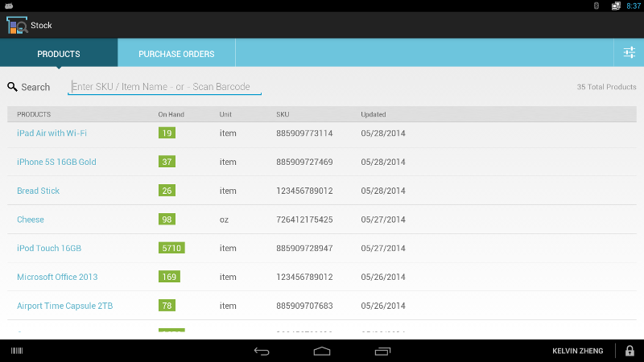Click the Search label
Screen dimensions: 644x362
point(35,87)
